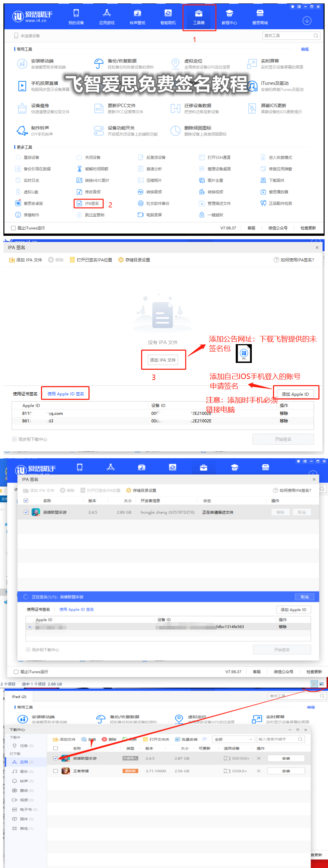Open the 迁移设备数据 tool

click(195, 108)
